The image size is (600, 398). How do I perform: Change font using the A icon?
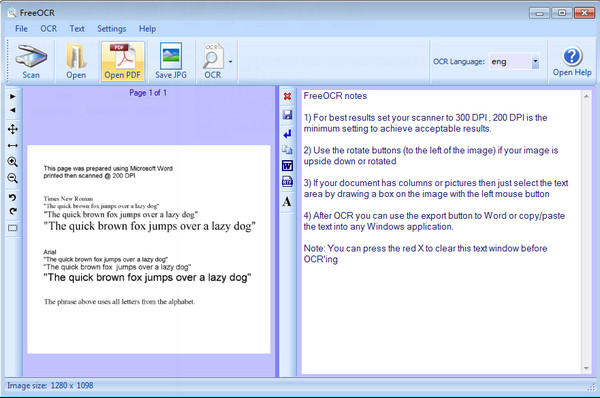287,201
